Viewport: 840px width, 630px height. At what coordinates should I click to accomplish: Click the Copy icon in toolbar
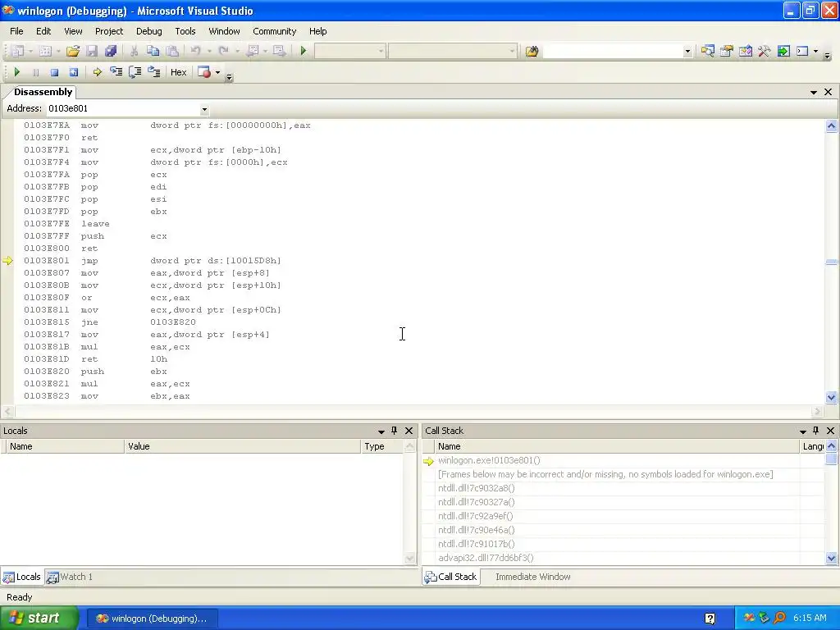tap(153, 51)
